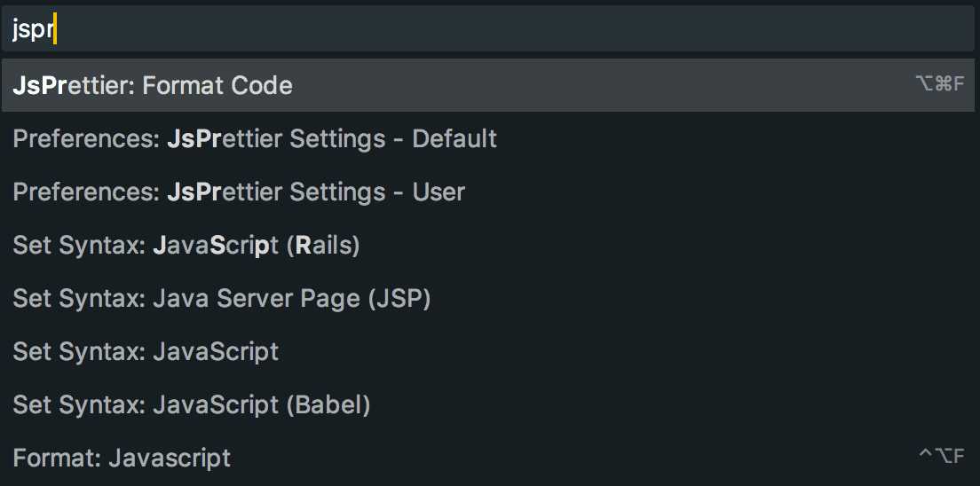This screenshot has height=486, width=980.
Task: Click the "(JSP)" text in the results list
Action: click(x=399, y=298)
